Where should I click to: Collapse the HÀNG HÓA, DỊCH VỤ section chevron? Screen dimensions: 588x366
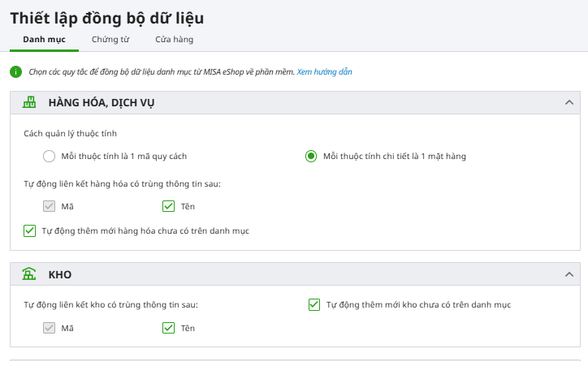coord(569,102)
